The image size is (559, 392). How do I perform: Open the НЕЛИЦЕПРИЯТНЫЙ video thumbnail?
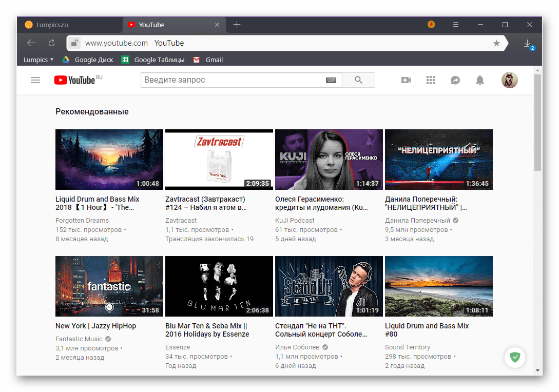tap(438, 159)
